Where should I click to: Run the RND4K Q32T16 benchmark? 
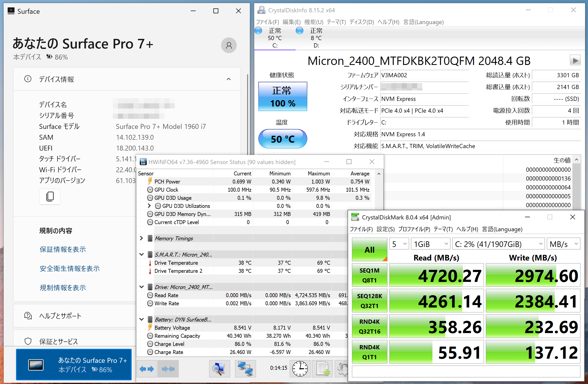[x=369, y=326]
